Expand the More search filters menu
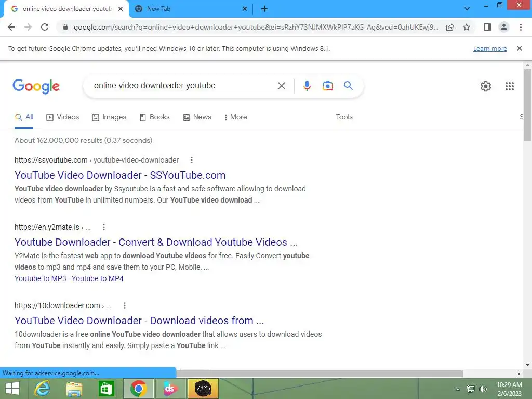The width and height of the screenshot is (532, 399). click(236, 117)
